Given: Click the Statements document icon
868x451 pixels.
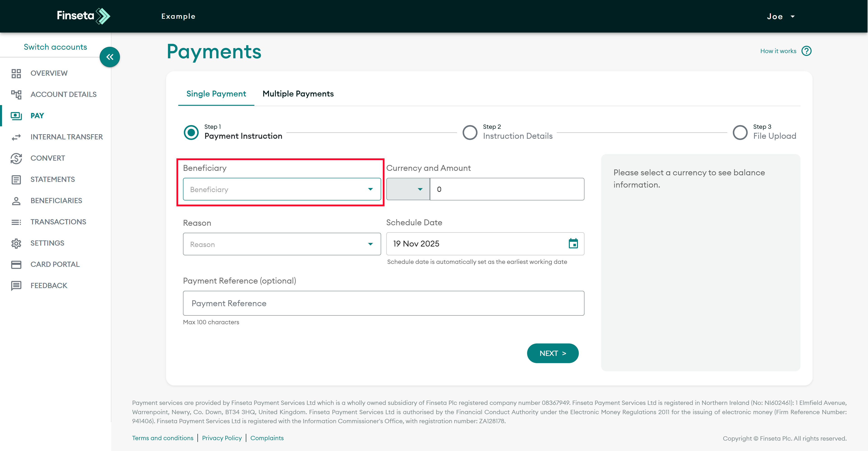Looking at the screenshot, I should (x=16, y=180).
